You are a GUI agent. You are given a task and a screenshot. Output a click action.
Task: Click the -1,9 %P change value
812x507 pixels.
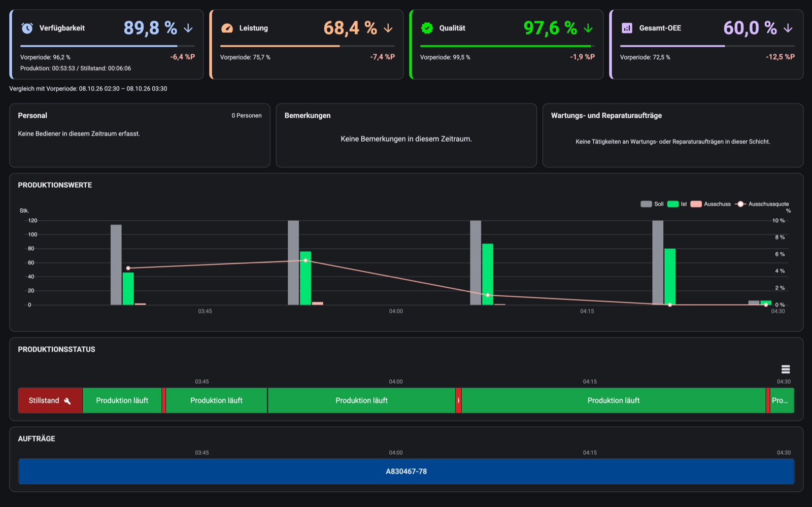click(x=583, y=57)
